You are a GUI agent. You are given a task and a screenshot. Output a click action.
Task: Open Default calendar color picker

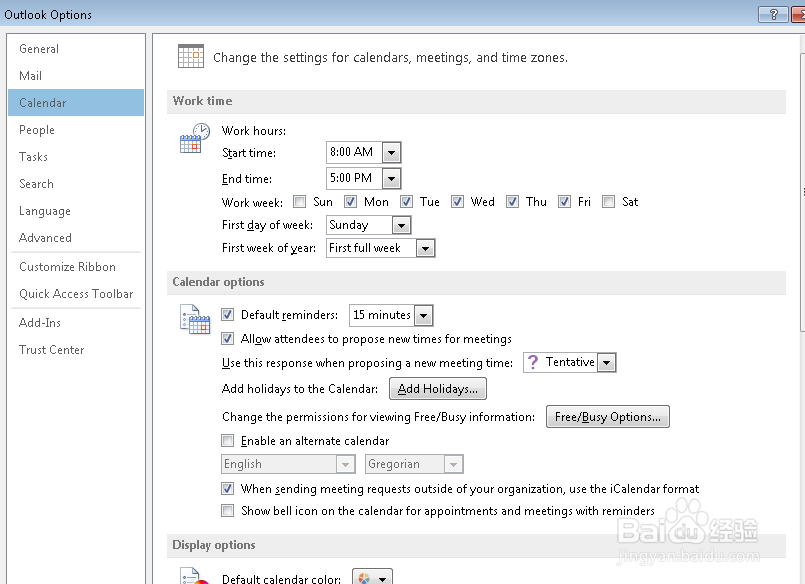click(x=372, y=578)
